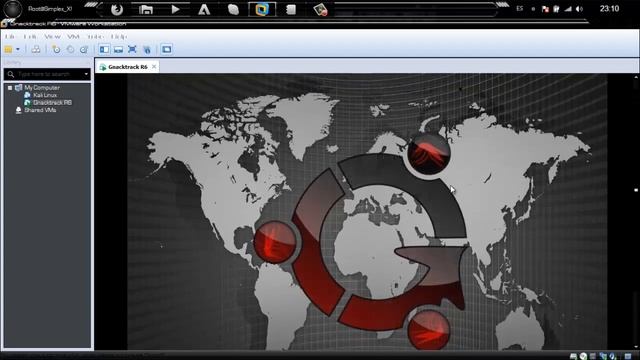Open the VM menu
640x360 pixels.
[x=73, y=37]
